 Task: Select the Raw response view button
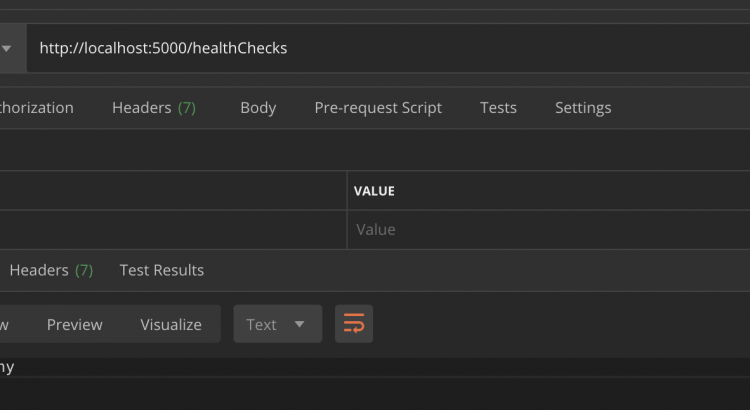(x=6, y=324)
